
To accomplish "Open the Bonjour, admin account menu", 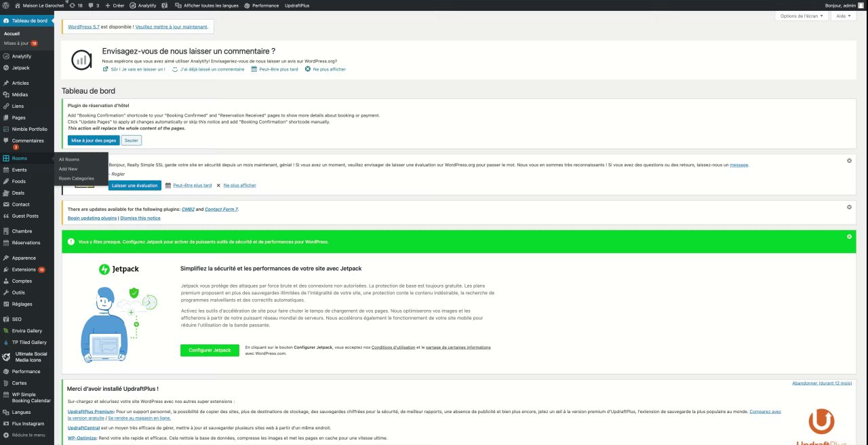I will click(x=844, y=5).
